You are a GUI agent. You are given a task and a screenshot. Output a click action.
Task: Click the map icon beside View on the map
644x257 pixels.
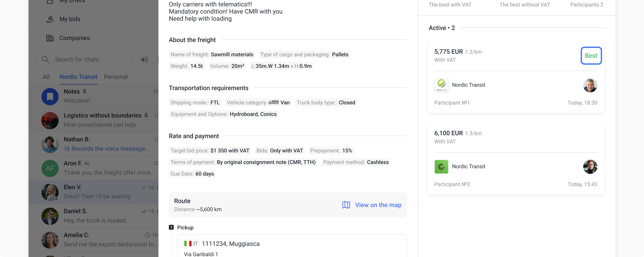pyautogui.click(x=346, y=205)
